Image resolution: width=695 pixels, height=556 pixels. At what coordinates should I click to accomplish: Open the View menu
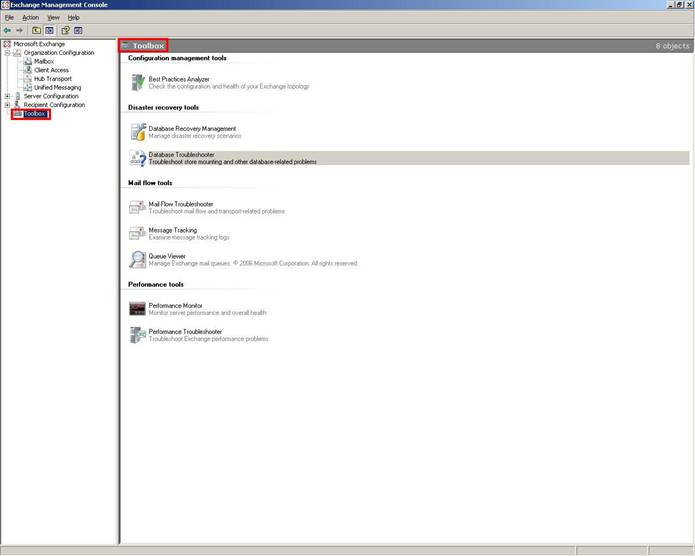tap(54, 17)
